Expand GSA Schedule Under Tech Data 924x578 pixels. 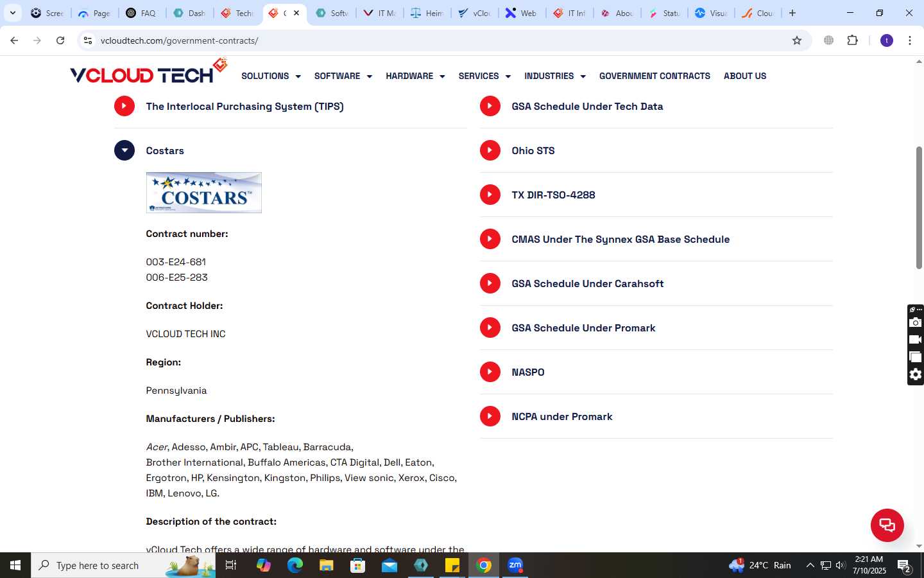click(x=490, y=106)
